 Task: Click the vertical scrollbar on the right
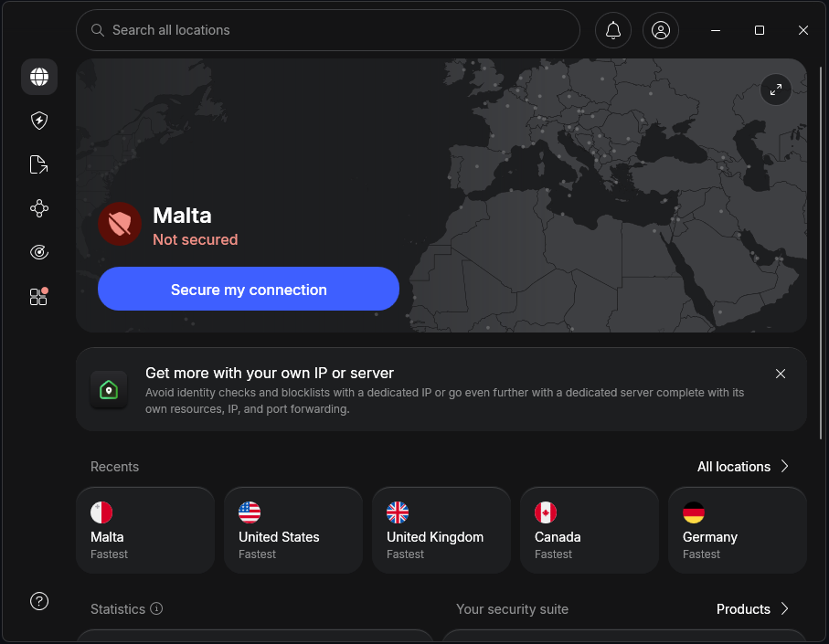[x=821, y=254]
